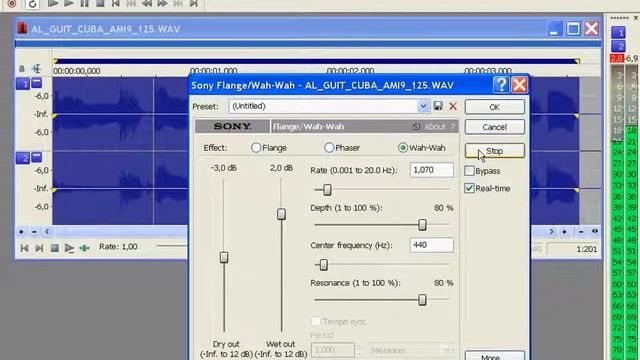
Task: Toggle Loop Playback in the main toolbar
Action: [32, 4]
